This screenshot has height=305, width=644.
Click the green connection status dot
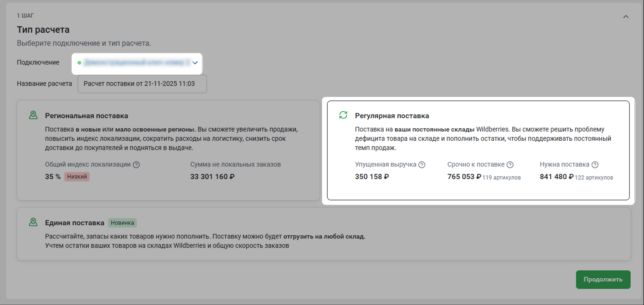point(79,63)
